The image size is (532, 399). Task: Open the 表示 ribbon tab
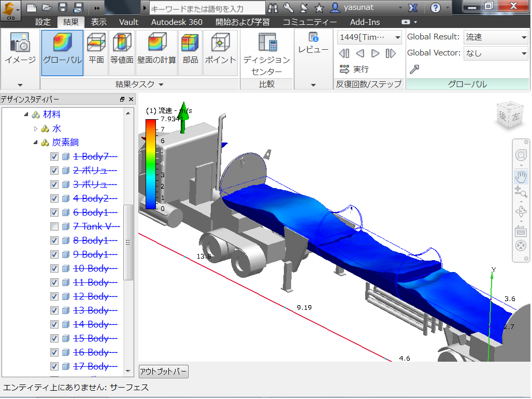[98, 22]
